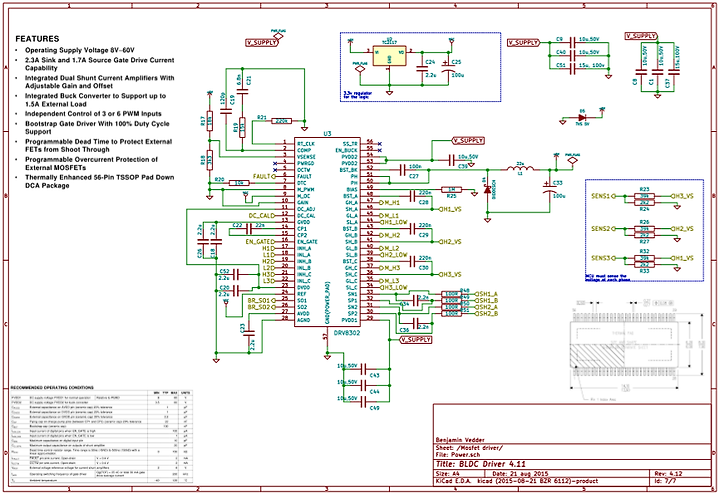The height and width of the screenshot is (494, 720).
Task: Click capacitor C52 valued 2.2u
Action: click(x=236, y=275)
